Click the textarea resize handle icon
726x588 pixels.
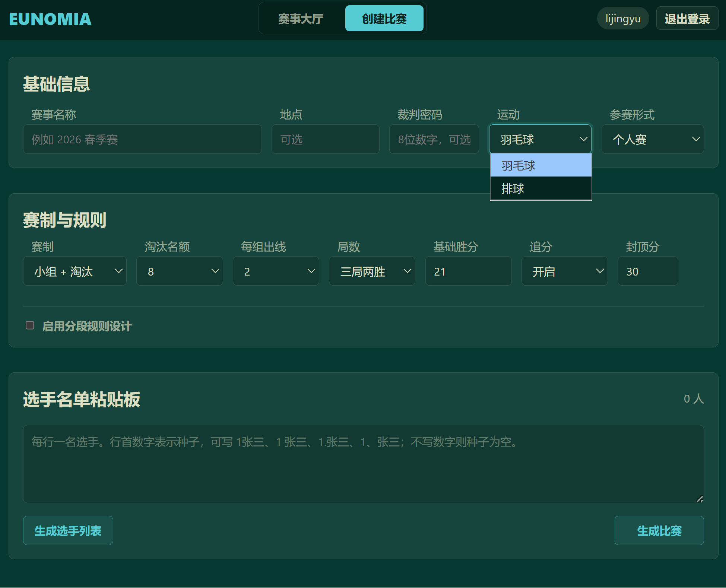click(x=700, y=499)
